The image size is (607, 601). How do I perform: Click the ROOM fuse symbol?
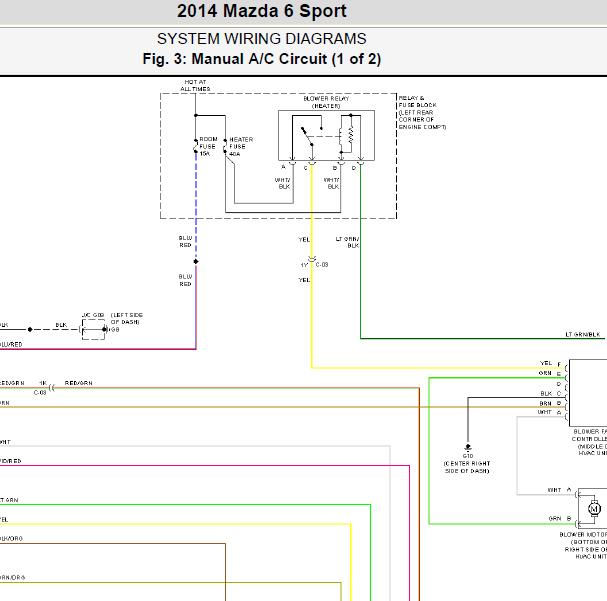(x=196, y=146)
